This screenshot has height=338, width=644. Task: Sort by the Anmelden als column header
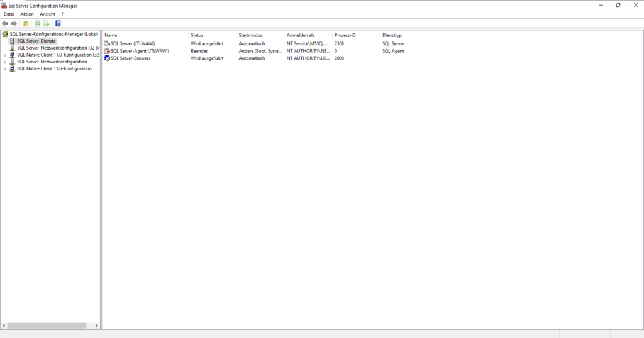point(308,35)
